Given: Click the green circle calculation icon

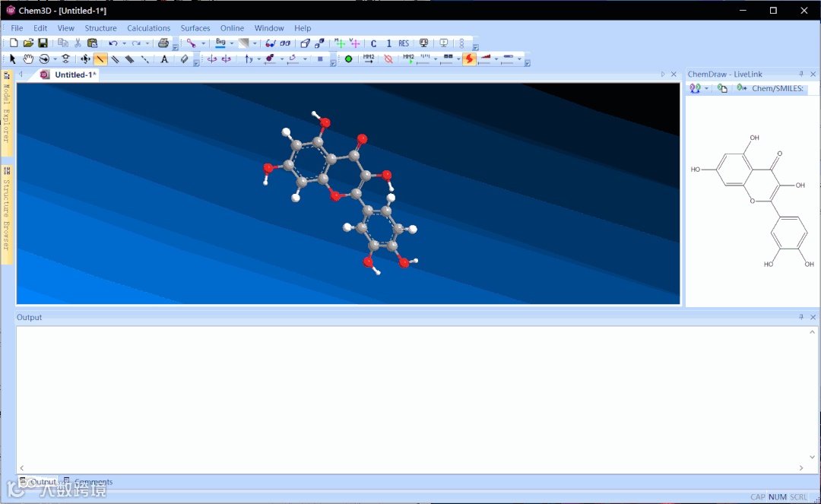Looking at the screenshot, I should tap(349, 59).
